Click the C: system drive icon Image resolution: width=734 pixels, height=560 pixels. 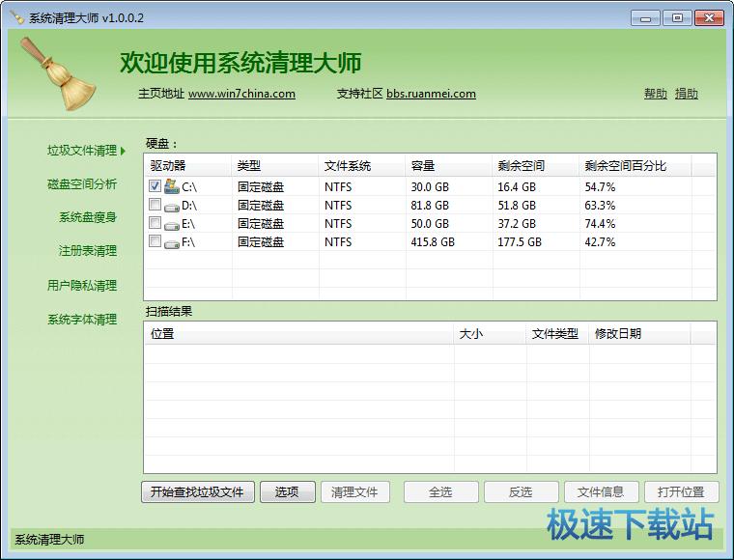coord(172,186)
